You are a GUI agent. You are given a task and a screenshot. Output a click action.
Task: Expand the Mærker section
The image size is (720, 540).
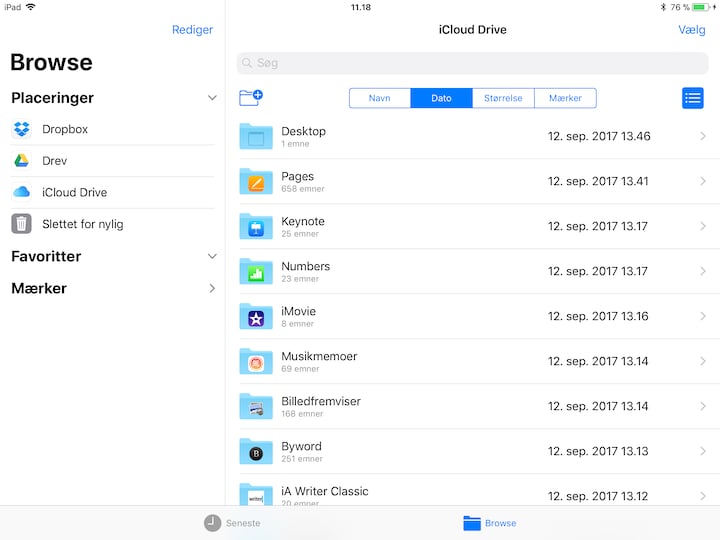[212, 288]
